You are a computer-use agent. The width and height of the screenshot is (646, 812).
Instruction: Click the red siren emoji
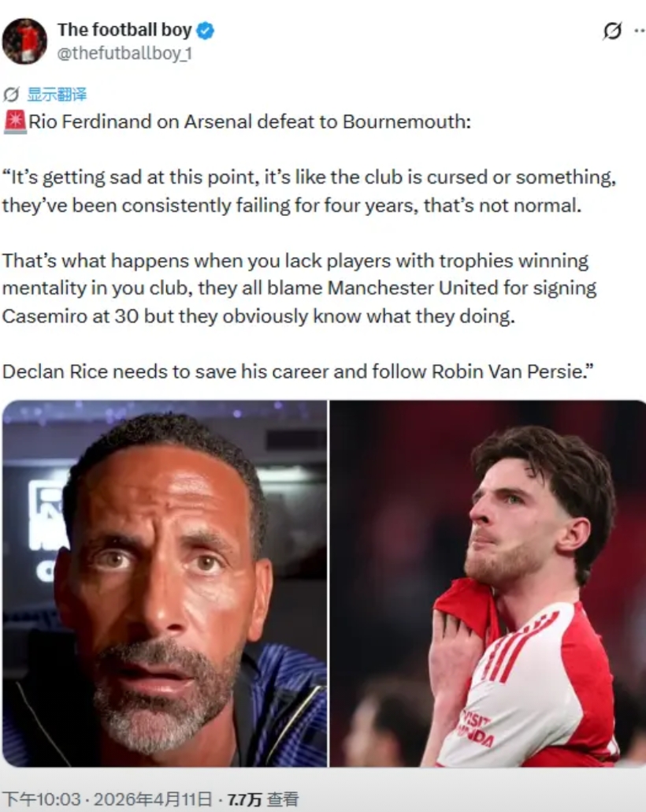(14, 122)
